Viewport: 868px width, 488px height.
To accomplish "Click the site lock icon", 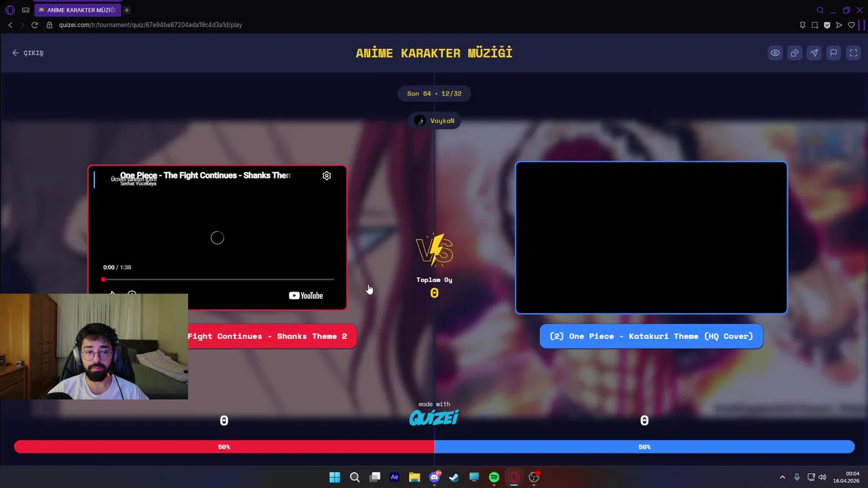I will tap(49, 25).
